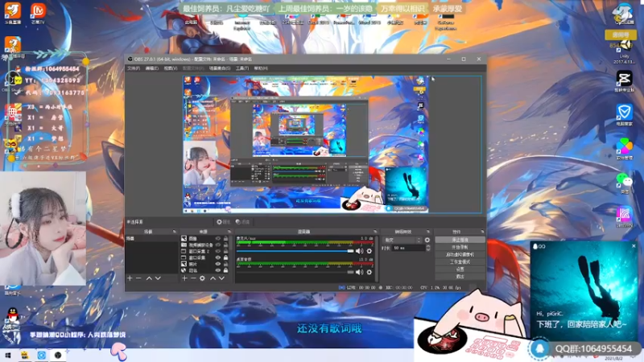Select 窗口采集 2 source row
The height and width of the screenshot is (362, 644).
(204, 251)
